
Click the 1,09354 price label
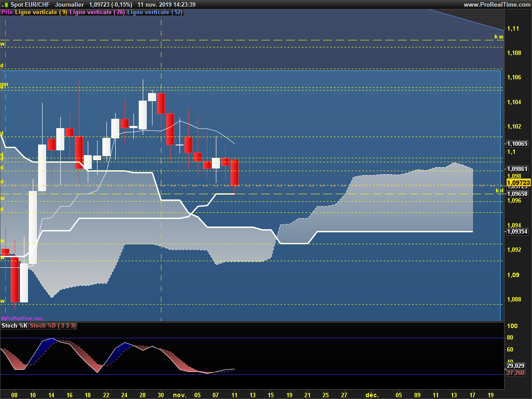[517, 231]
